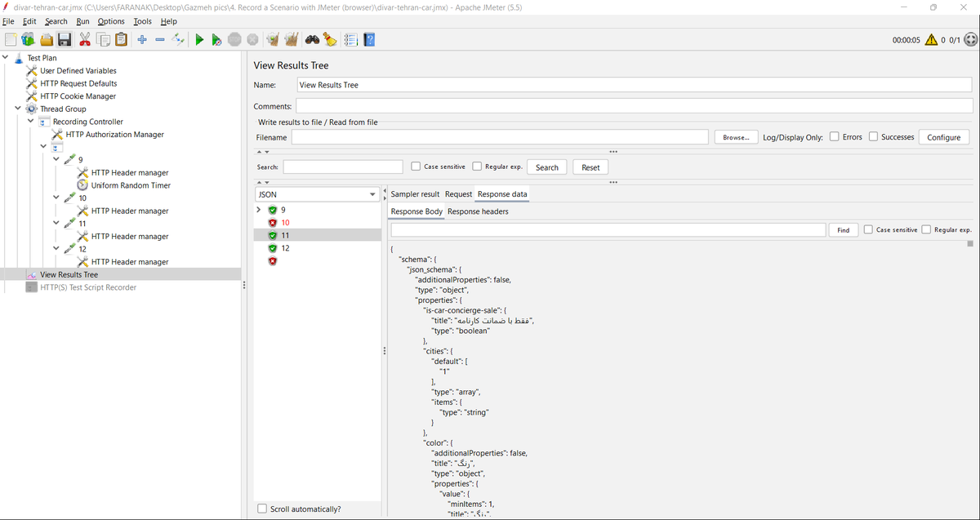
Task: Open the Run menu
Action: (83, 21)
